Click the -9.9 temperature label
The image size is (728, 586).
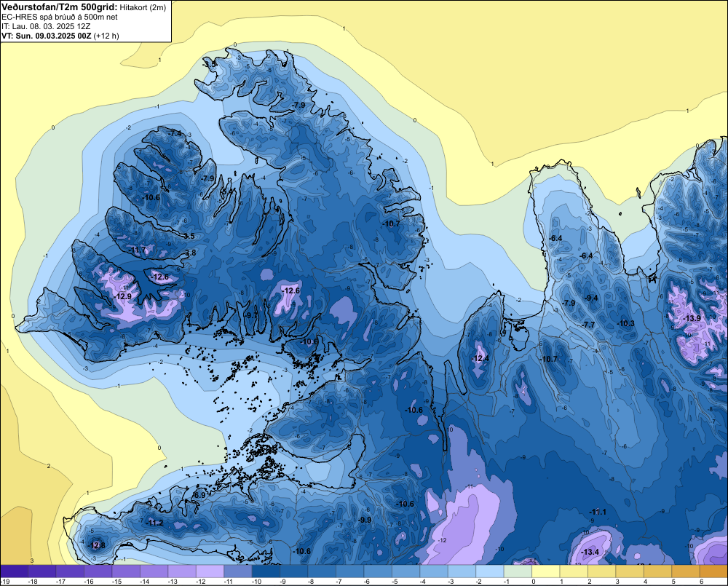pos(365,520)
